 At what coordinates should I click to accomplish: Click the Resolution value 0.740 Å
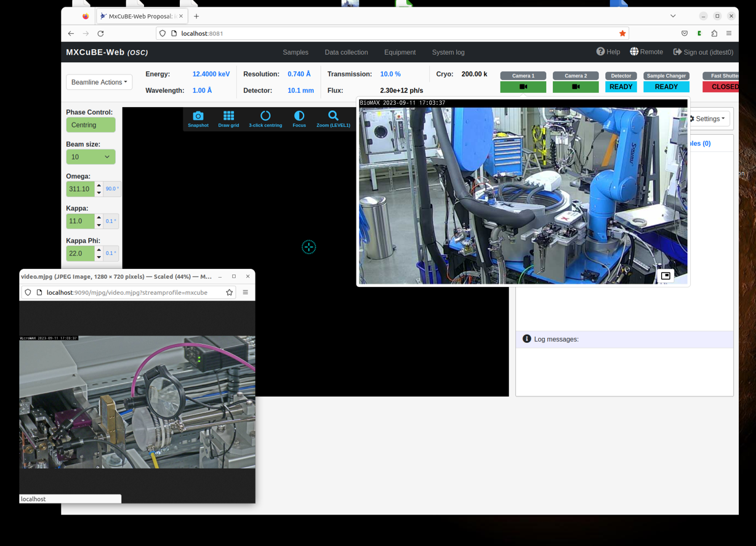[299, 74]
